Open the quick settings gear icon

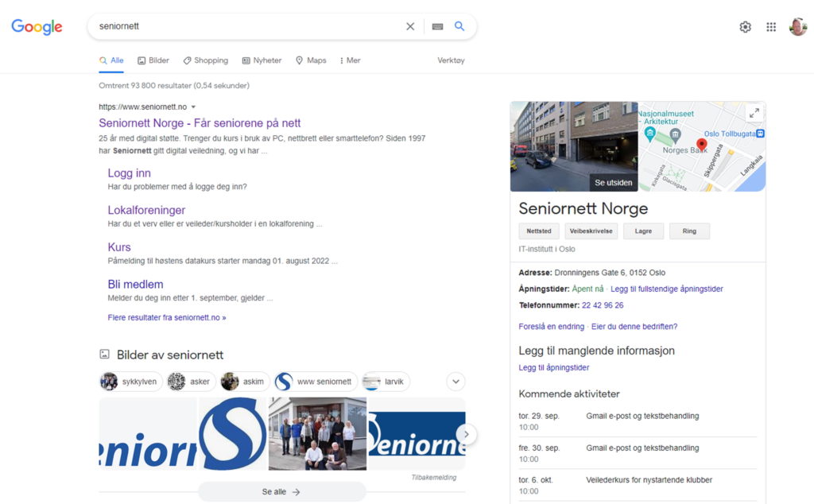745,26
